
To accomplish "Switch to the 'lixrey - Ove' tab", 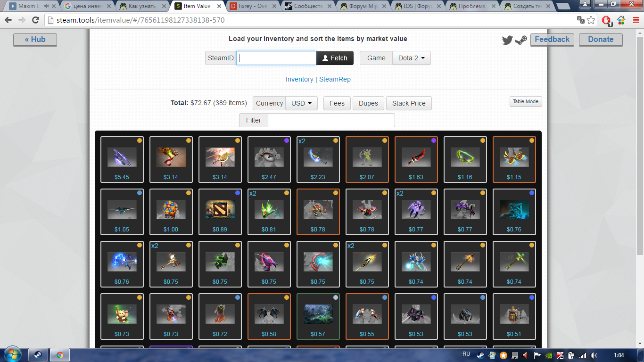I will [253, 7].
